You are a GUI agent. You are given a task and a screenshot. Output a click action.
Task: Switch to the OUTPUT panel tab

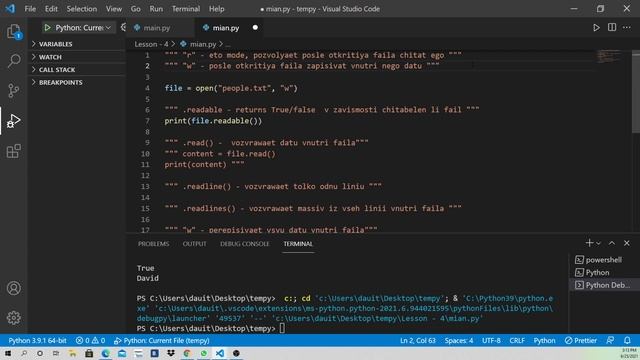coord(194,244)
